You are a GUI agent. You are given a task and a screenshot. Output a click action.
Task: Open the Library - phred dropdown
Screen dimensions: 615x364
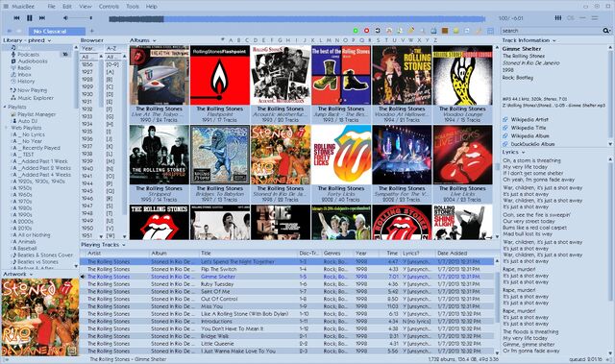coord(27,40)
